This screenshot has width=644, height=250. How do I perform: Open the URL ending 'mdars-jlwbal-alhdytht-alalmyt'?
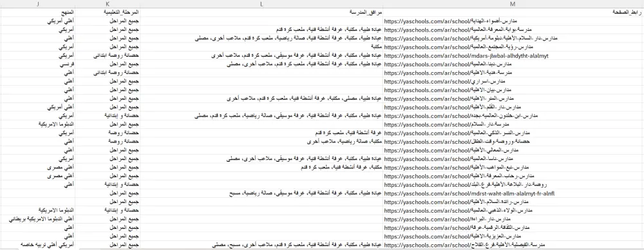[466, 55]
